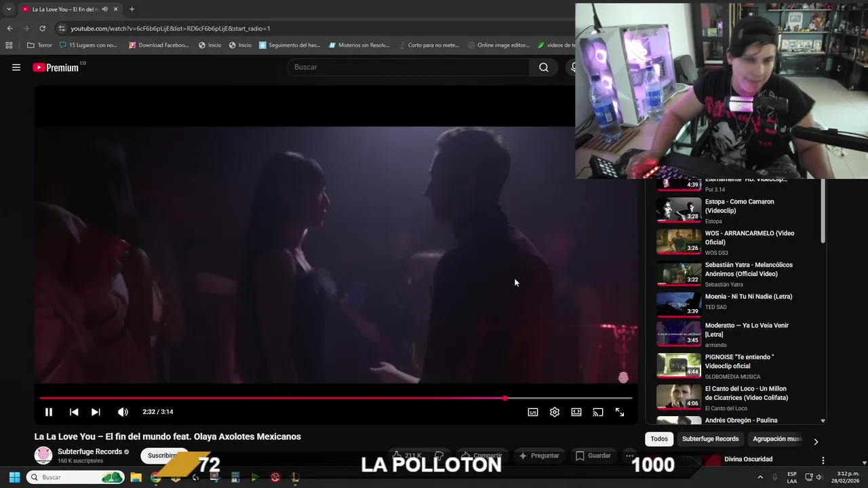This screenshot has height=488, width=868.
Task: Mute the video player volume
Action: click(x=123, y=412)
